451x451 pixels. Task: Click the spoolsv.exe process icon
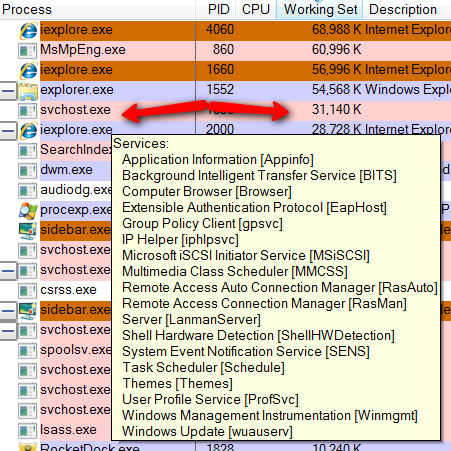27,350
